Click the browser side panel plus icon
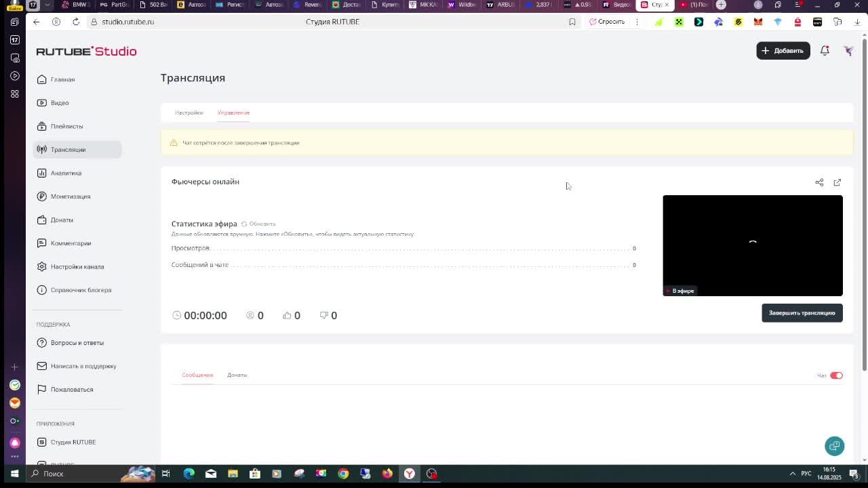This screenshot has width=868, height=488. [14, 367]
